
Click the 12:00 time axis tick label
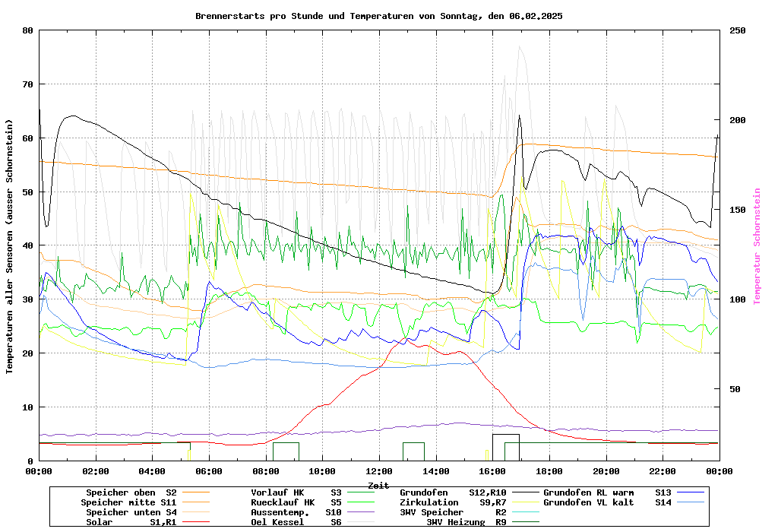point(378,471)
